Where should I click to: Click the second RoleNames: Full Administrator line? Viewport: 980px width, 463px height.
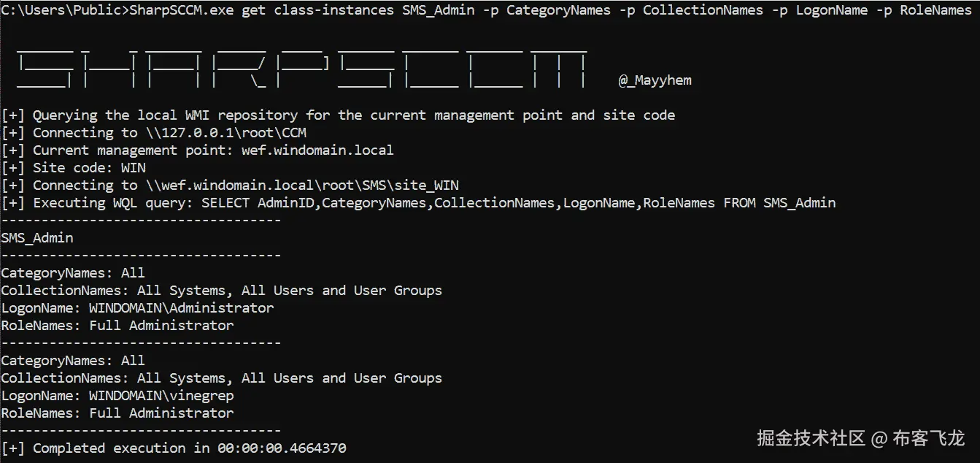117,413
